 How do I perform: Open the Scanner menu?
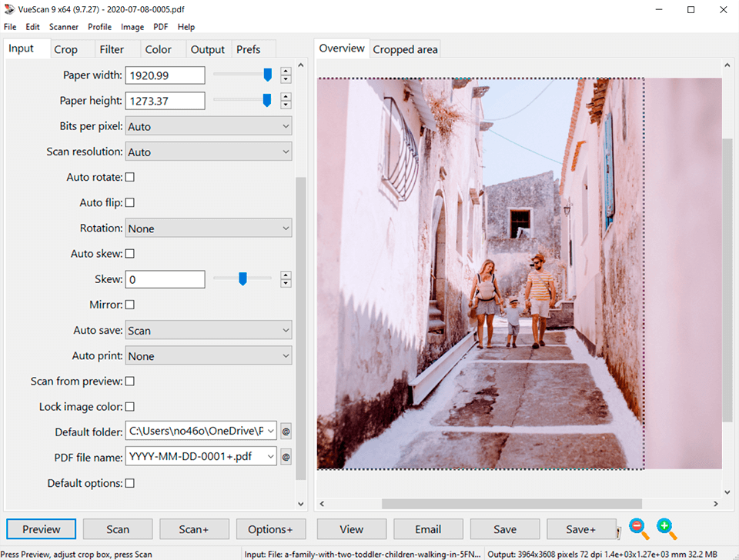(x=63, y=26)
